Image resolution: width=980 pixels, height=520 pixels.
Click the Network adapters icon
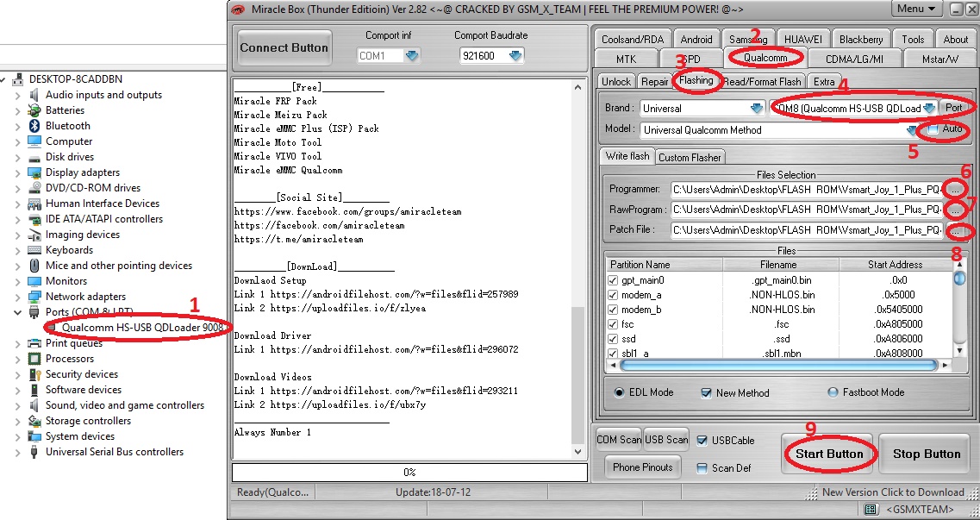tap(34, 297)
